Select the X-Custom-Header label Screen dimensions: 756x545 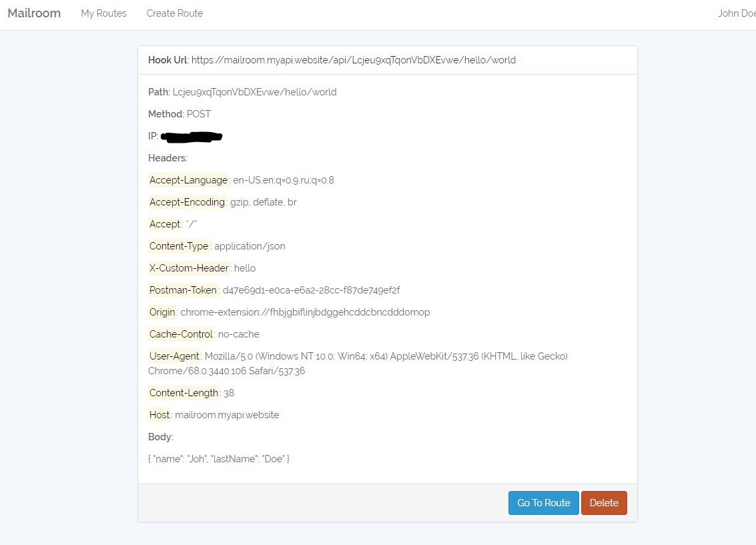tap(188, 268)
